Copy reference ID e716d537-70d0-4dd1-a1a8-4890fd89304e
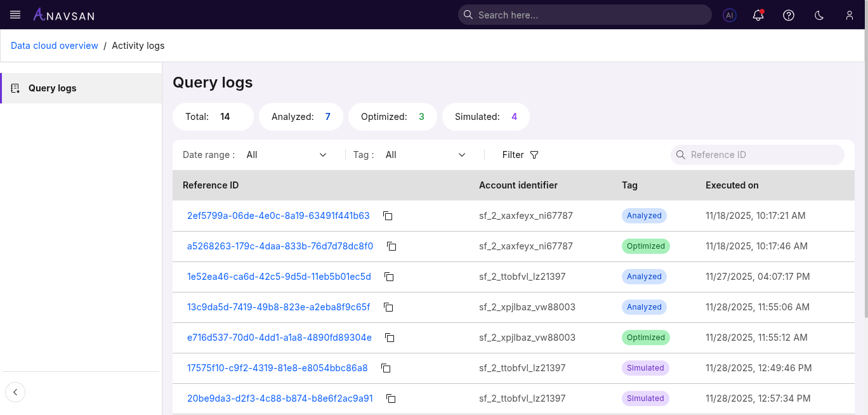 (x=389, y=338)
